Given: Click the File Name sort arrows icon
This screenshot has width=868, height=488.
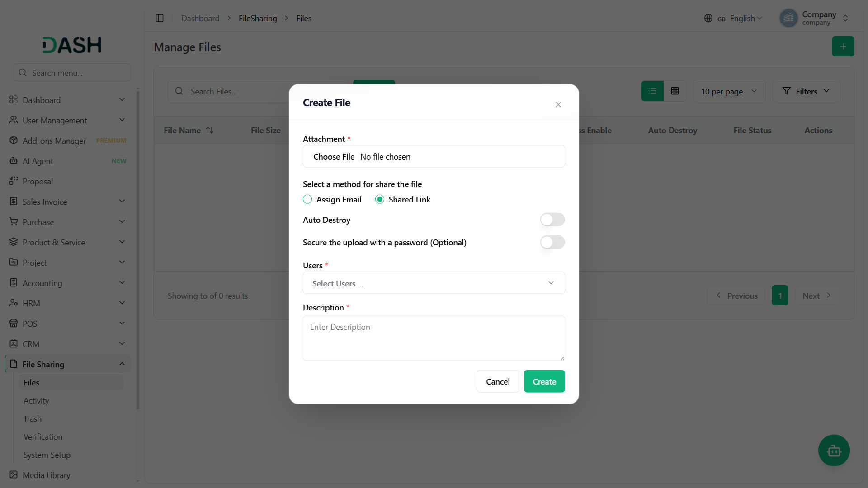Looking at the screenshot, I should 210,130.
